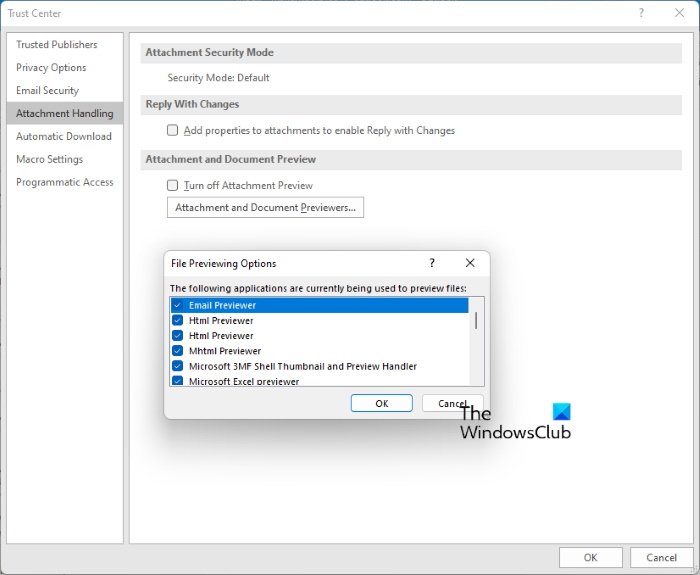The image size is (700, 575).
Task: Enable Add properties to attachments checkbox
Action: tap(172, 130)
